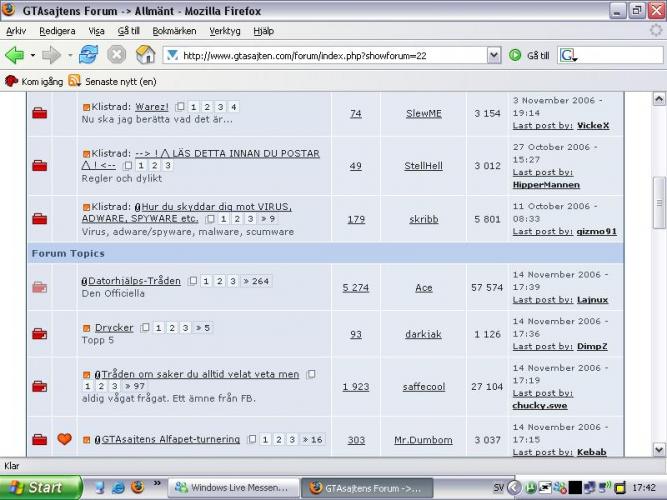Click the heart icon beside Alfapet-turnering
The width and height of the screenshot is (667, 500).
(65, 439)
